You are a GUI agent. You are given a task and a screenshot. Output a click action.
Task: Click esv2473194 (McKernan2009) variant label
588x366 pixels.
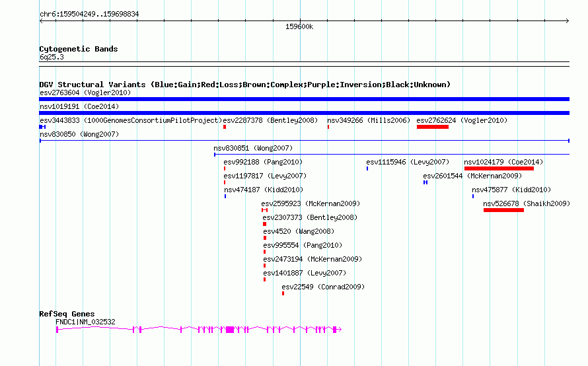pos(312,259)
